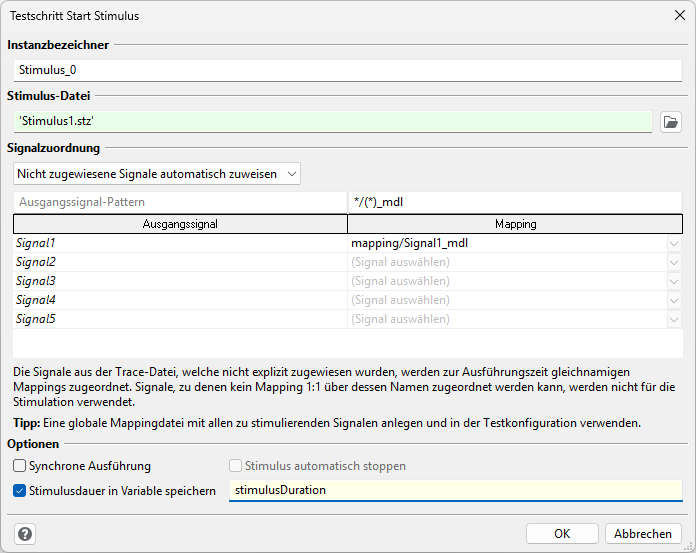This screenshot has height=553, width=696.
Task: Expand the mapping dropdown for Signal5
Action: click(674, 320)
